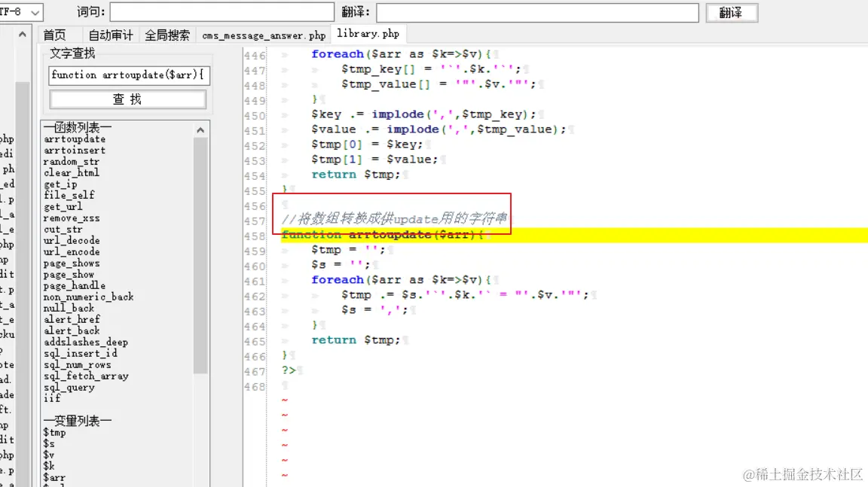
Task: Select sql_fetch_array in function list
Action: (x=86, y=376)
